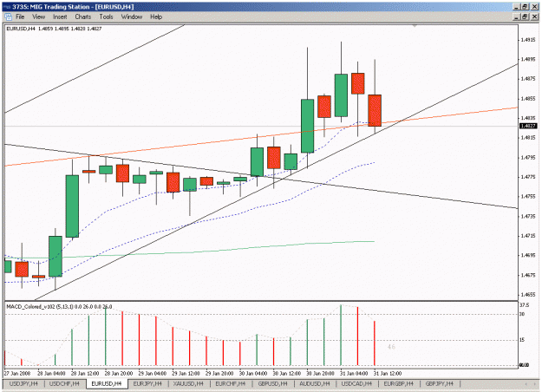Viewport: 542px width, 392px height.
Task: Open the File menu
Action: (20, 17)
